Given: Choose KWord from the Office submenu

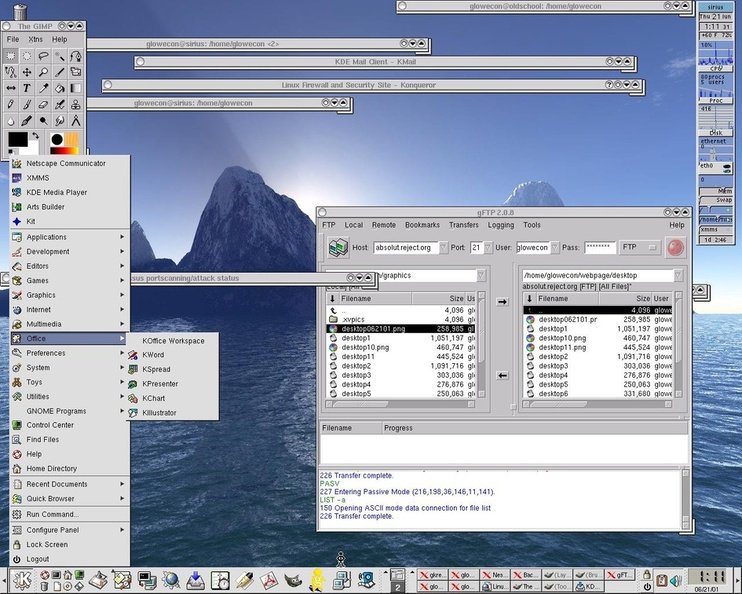Looking at the screenshot, I should pos(172,355).
